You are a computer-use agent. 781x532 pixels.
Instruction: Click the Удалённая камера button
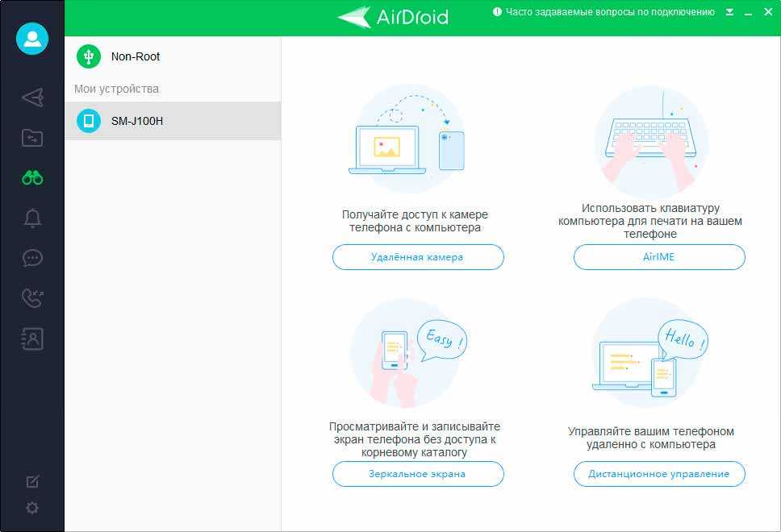coord(418,257)
